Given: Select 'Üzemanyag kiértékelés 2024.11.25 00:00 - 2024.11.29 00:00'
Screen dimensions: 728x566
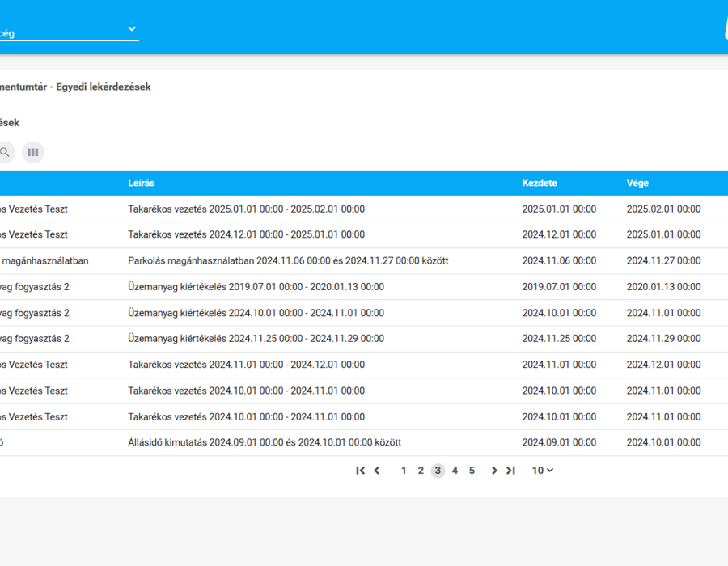Looking at the screenshot, I should pos(256,339).
